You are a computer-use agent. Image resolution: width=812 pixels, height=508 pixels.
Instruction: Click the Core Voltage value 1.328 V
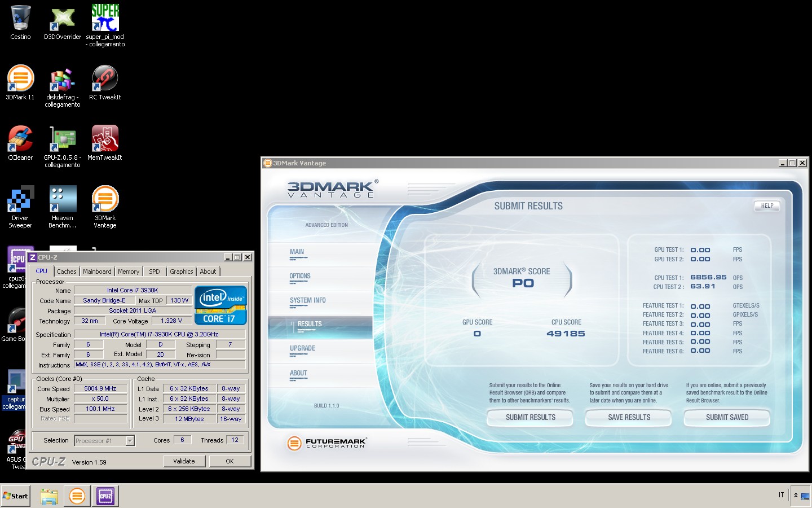(x=171, y=321)
